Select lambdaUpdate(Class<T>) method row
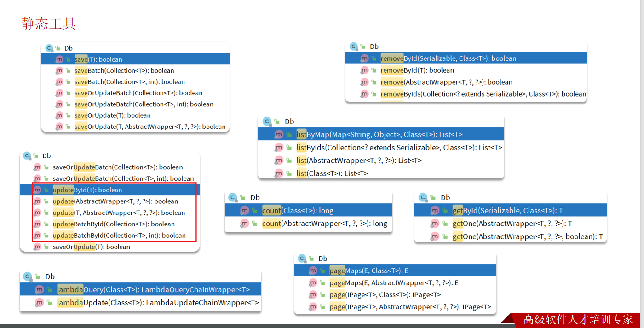Viewport: 644px width, 328px height. coord(140,303)
